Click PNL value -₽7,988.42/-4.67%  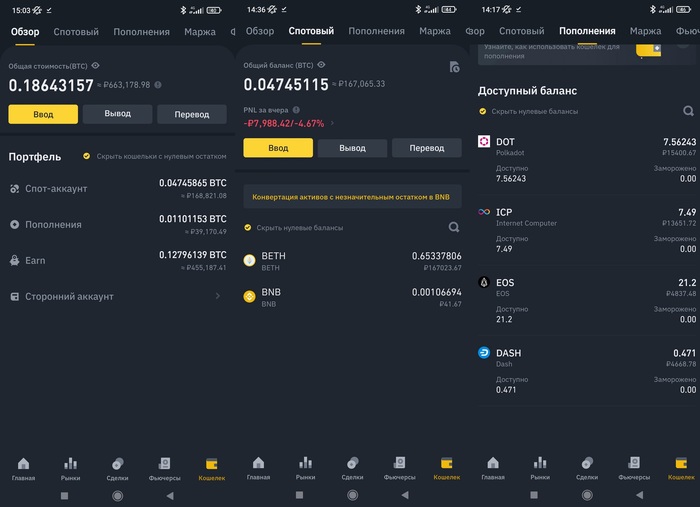[x=284, y=124]
